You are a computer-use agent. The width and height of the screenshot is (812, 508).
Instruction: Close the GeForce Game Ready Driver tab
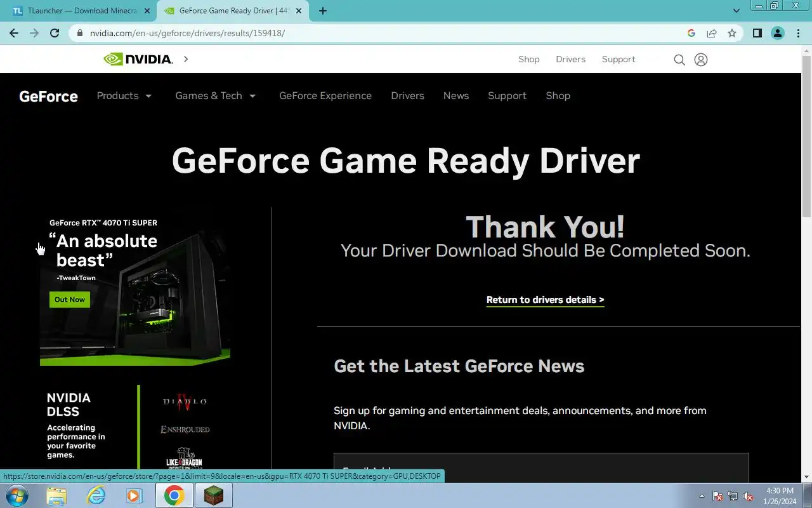299,11
